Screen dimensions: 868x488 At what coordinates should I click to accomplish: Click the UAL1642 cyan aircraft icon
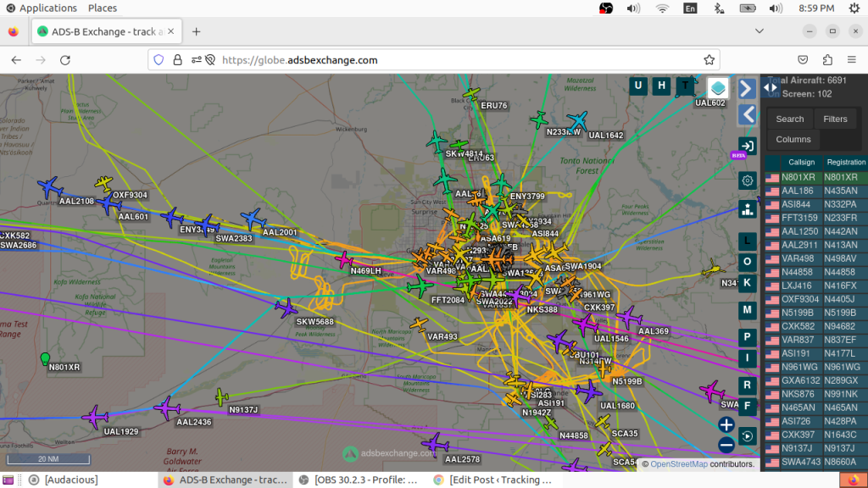[577, 120]
